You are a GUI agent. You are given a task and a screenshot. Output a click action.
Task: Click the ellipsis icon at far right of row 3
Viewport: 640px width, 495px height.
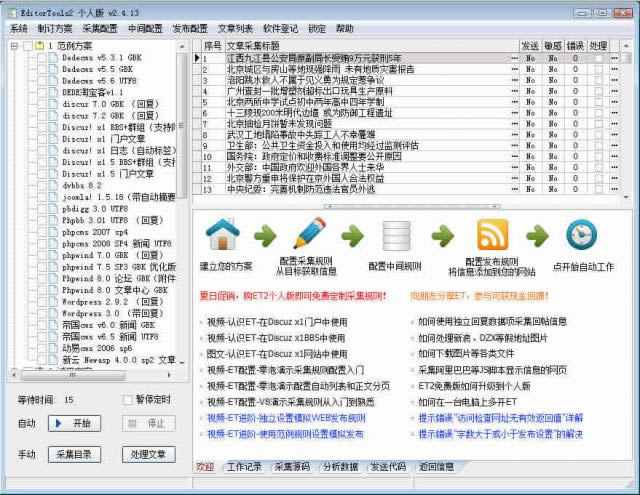click(x=614, y=80)
